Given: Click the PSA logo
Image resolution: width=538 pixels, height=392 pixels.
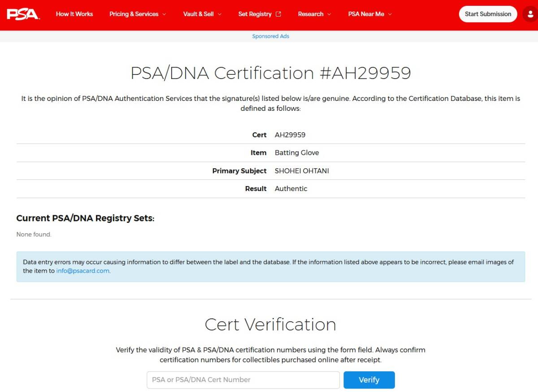Looking at the screenshot, I should coord(23,14).
